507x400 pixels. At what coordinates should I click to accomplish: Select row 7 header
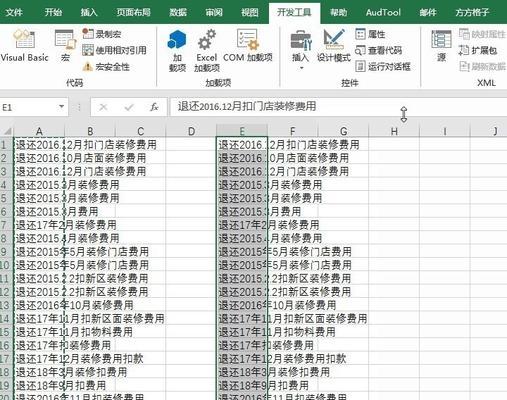point(6,225)
